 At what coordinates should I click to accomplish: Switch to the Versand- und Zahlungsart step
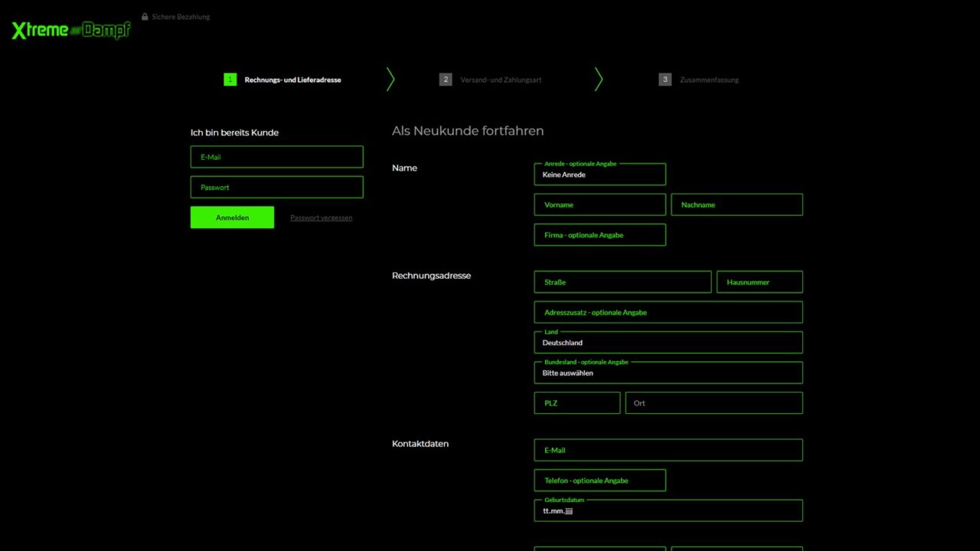coord(501,79)
